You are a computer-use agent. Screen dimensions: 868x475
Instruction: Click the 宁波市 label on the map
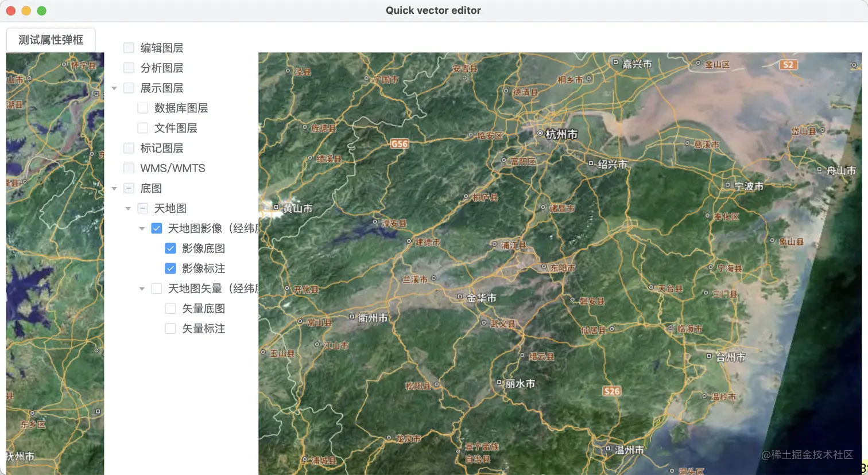[749, 186]
